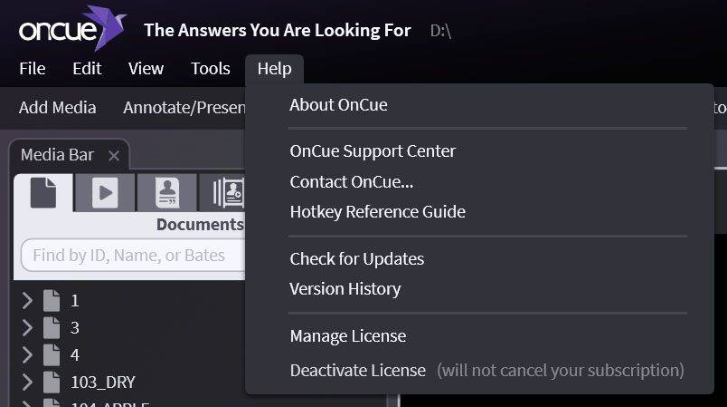Select document 3 file icon
The image size is (727, 407).
51,328
